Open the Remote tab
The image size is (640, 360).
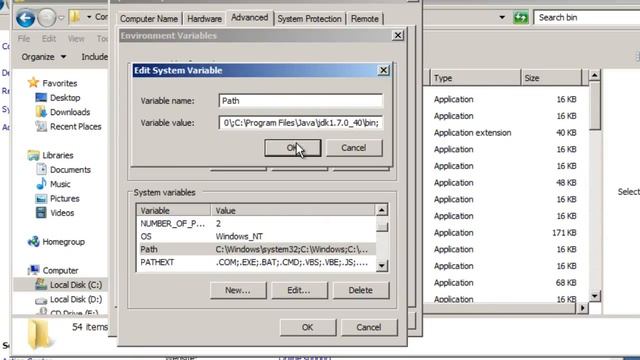coord(364,19)
